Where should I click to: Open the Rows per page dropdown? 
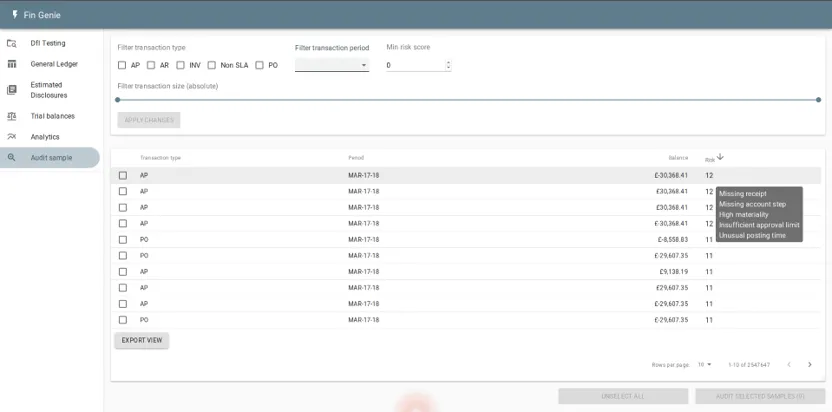[x=705, y=365]
